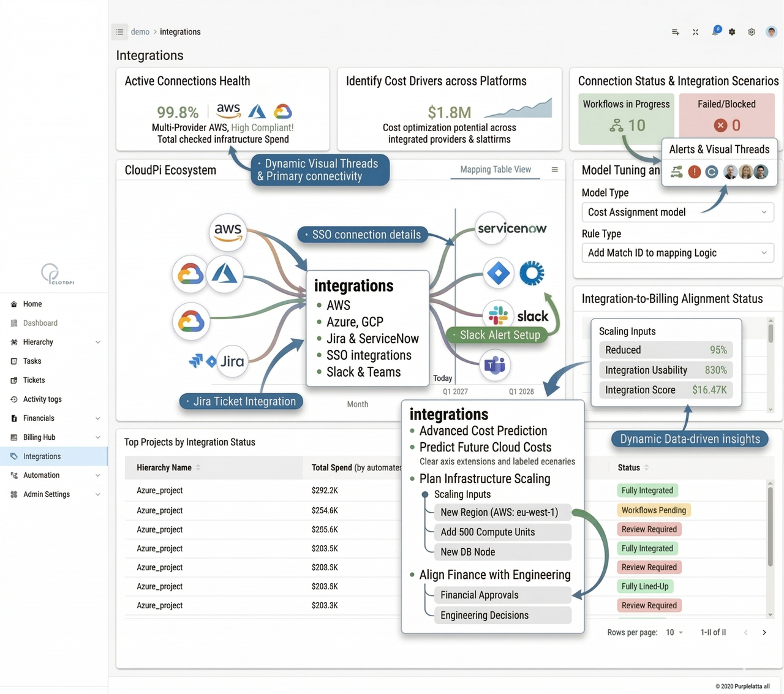Click the Activity logs icon in sidebar
The width and height of the screenshot is (784, 694).
pos(14,399)
